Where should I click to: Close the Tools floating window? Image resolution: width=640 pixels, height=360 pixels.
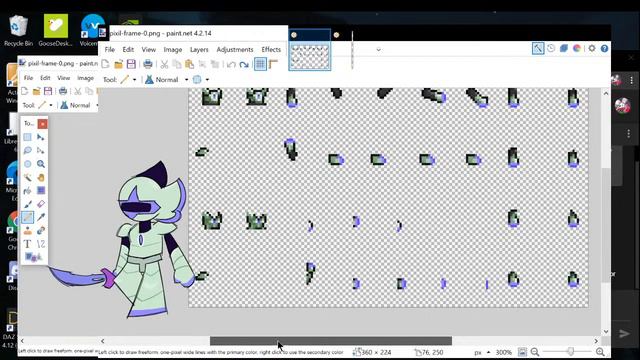42,124
